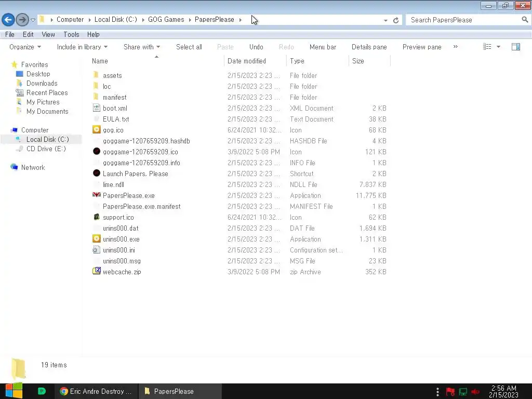Viewport: 532px width, 399px height.
Task: Select the gog.ico file icon
Action: 96,129
